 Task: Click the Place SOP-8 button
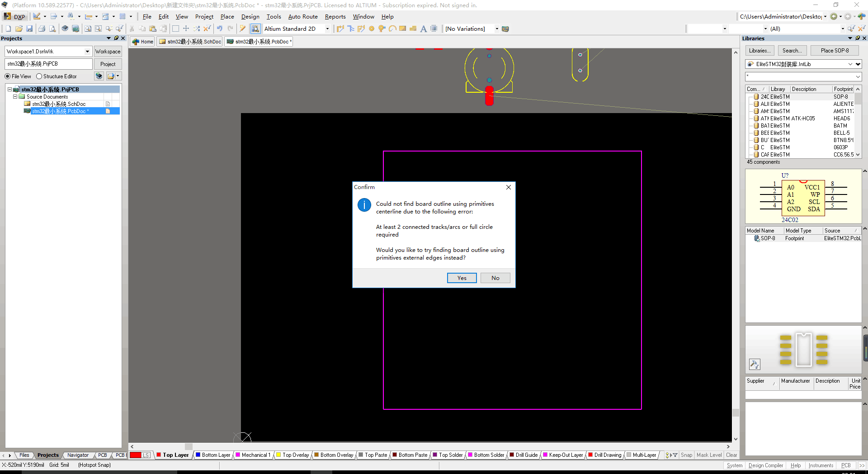(x=835, y=51)
